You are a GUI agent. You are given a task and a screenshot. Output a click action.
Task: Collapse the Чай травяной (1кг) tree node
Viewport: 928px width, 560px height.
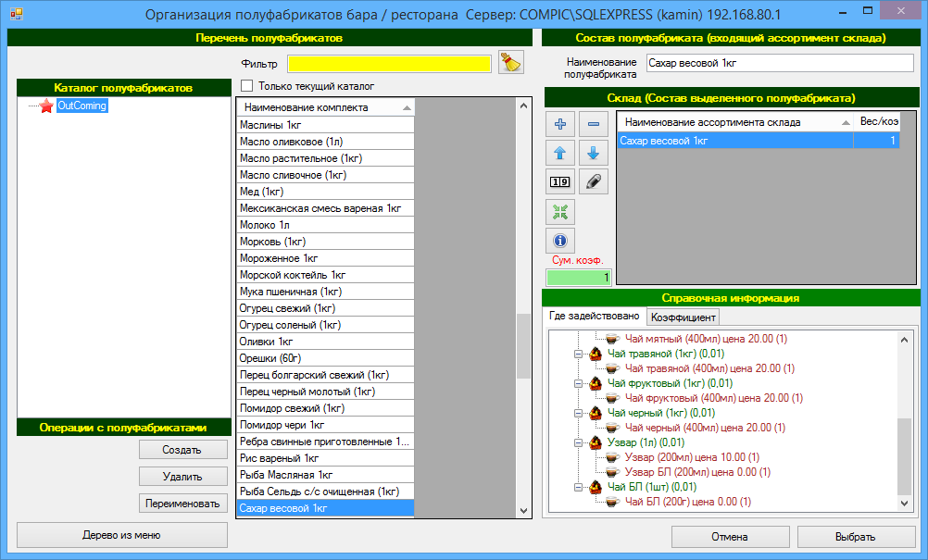[578, 355]
